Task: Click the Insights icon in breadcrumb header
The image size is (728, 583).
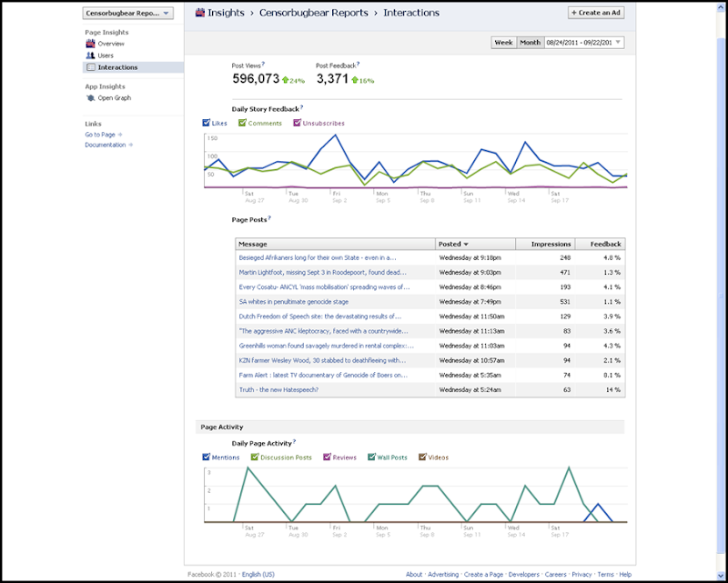Action: 200,13
